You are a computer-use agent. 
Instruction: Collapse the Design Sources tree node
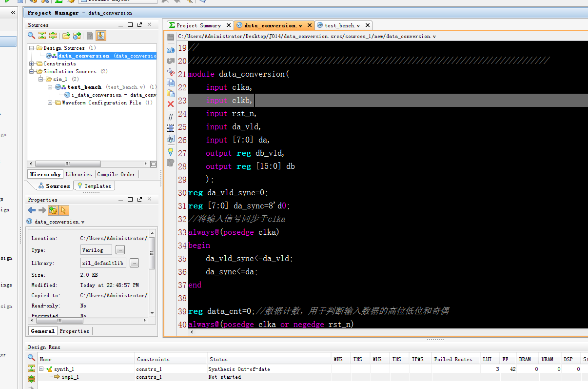tap(32, 48)
